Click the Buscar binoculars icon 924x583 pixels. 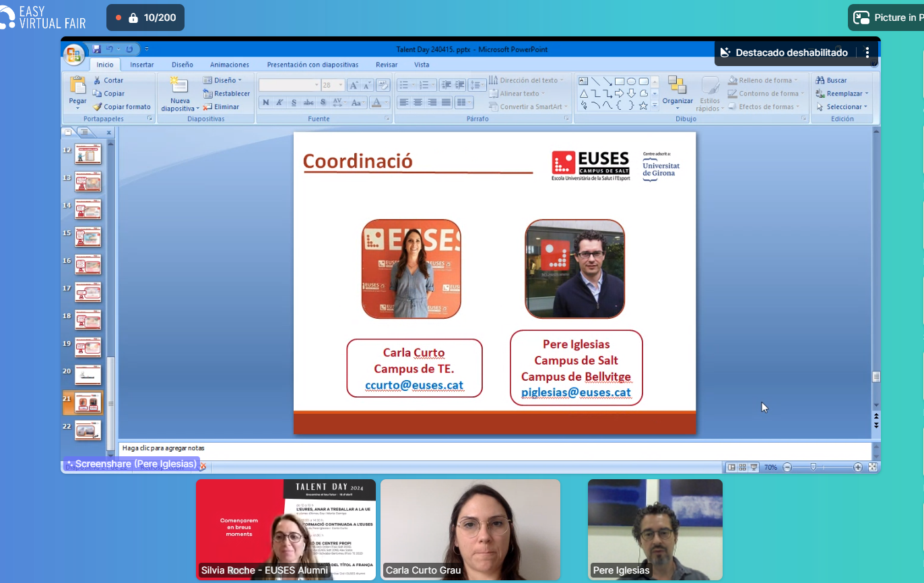(x=820, y=80)
